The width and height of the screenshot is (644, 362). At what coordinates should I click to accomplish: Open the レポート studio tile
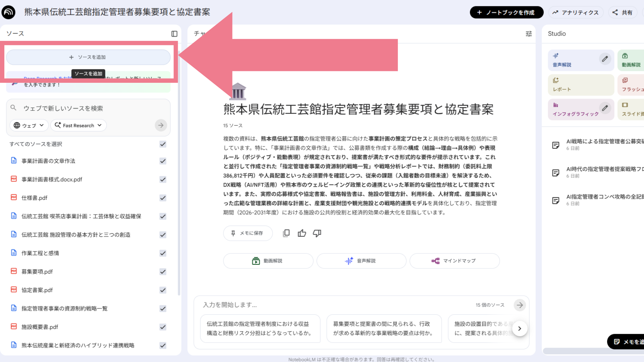pyautogui.click(x=581, y=85)
